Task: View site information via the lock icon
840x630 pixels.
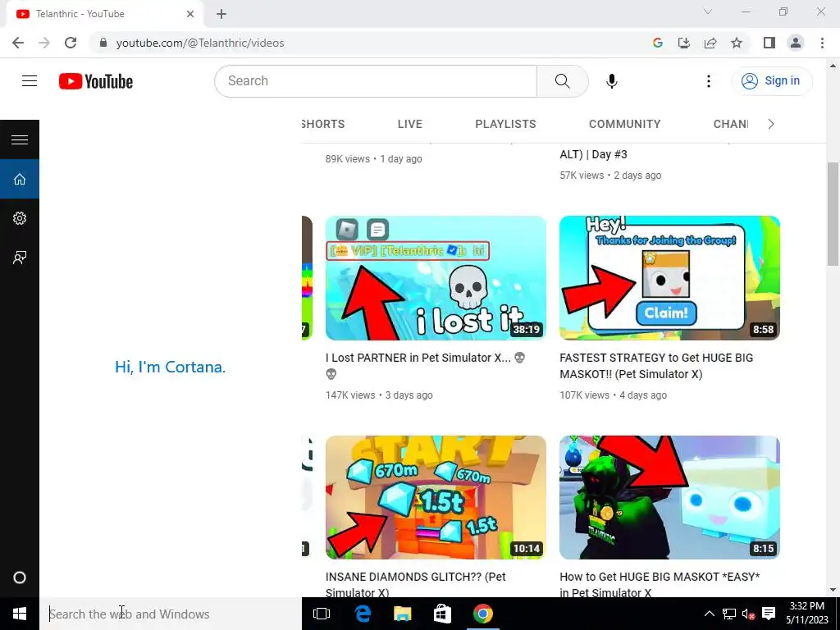Action: 103,43
